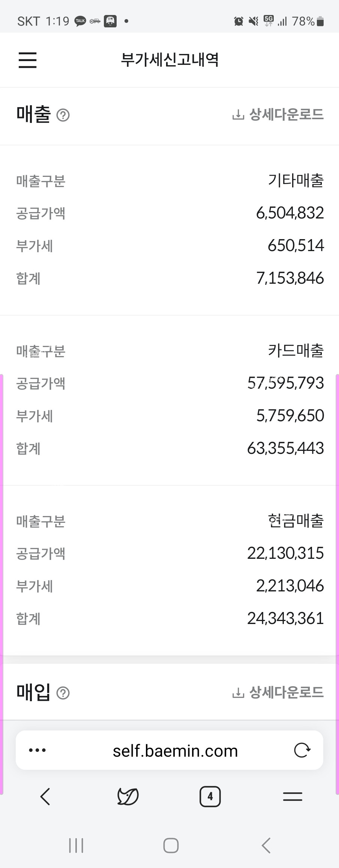This screenshot has width=339, height=868.
Task: Tap the Whale browser logo icon
Action: click(x=128, y=796)
